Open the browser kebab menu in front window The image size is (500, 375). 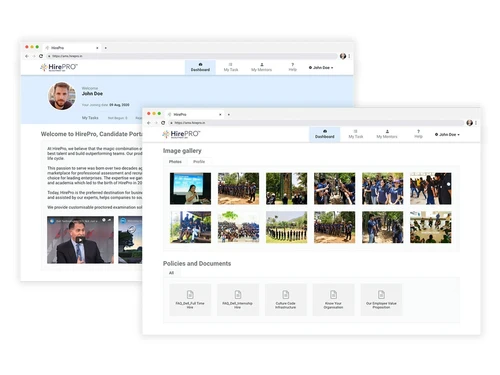coord(476,123)
